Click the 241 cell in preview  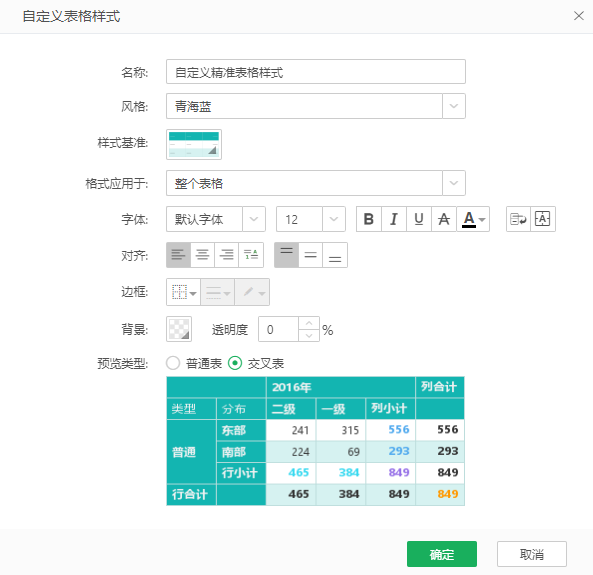291,430
